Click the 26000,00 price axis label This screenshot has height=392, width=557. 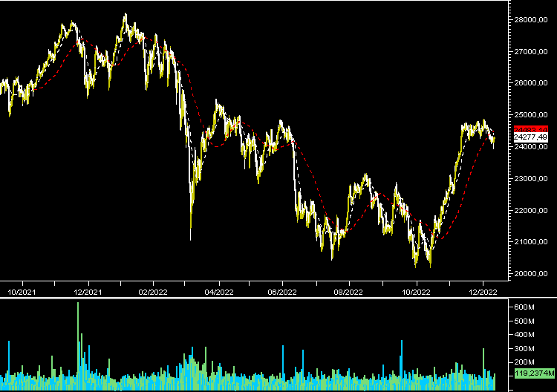click(x=531, y=82)
